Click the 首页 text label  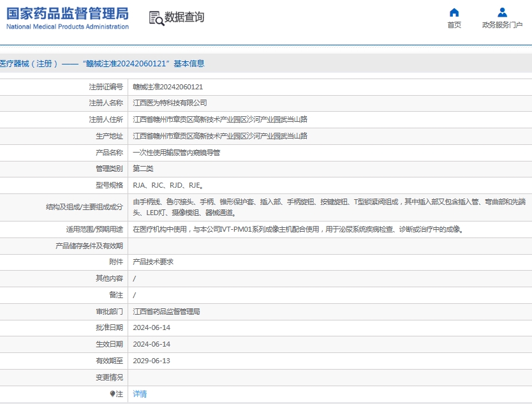click(x=454, y=25)
